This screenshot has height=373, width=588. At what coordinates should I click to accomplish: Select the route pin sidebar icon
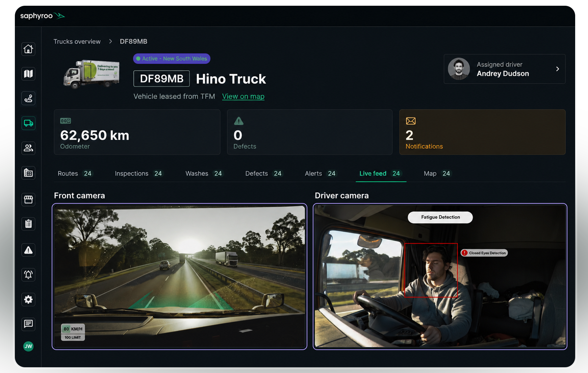(28, 98)
